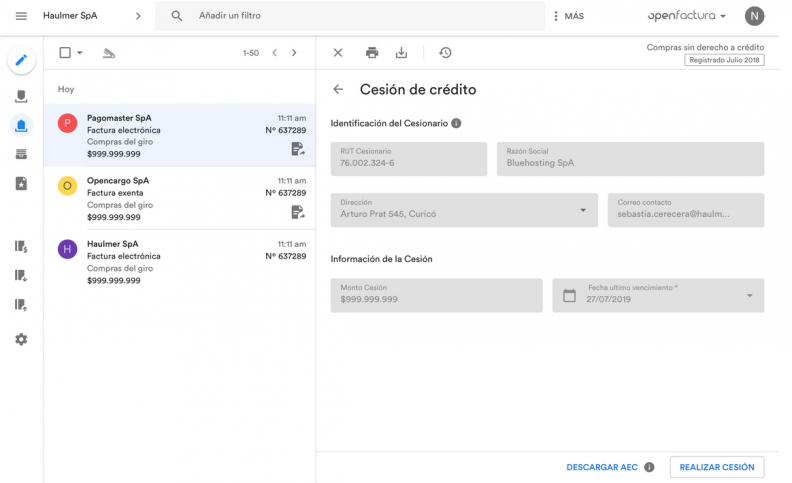The height and width of the screenshot is (483, 792).
Task: Click the 1-50 pagination range text
Action: point(251,53)
